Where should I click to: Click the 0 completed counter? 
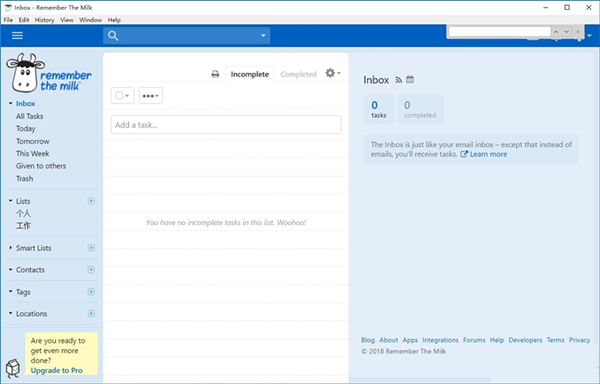tap(420, 109)
